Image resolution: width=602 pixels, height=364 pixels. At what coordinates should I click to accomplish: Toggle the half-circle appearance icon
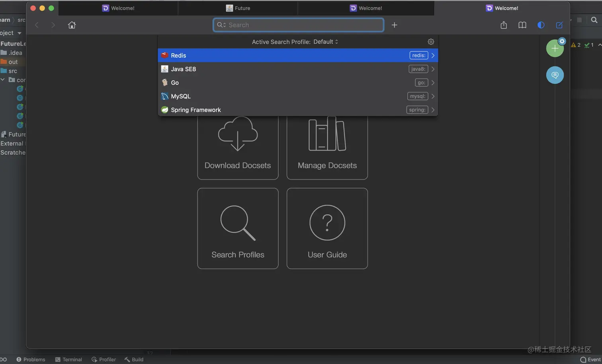541,25
